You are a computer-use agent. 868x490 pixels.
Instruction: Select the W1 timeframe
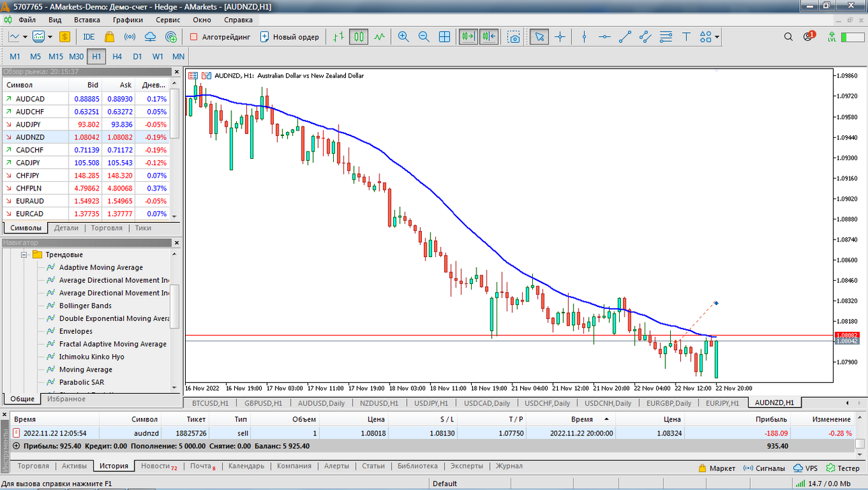tap(157, 57)
